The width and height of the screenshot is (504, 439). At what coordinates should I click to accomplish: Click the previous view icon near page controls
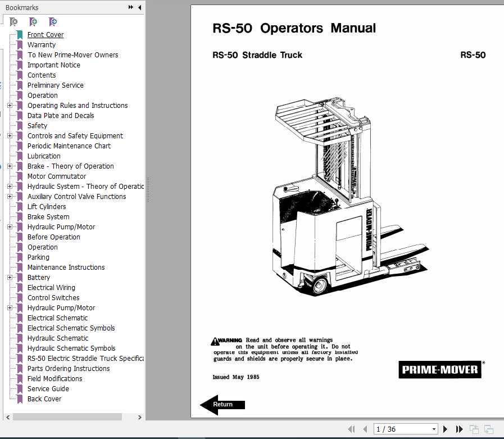coord(474,429)
